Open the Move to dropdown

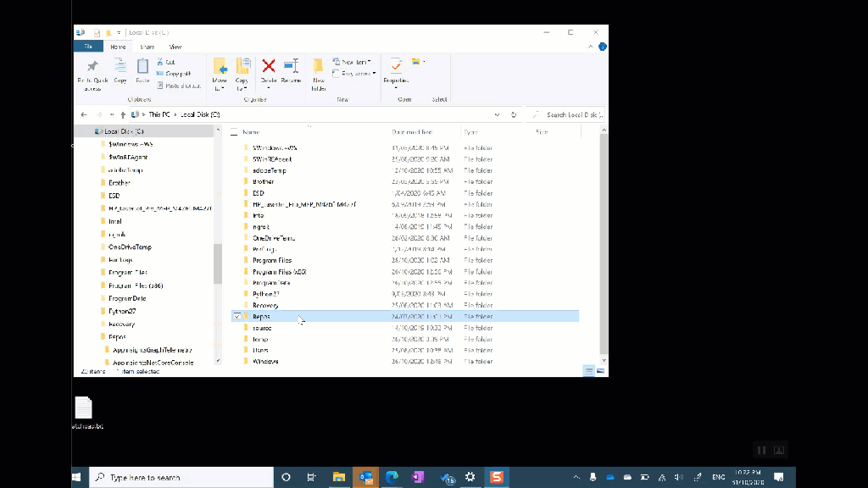coord(220,72)
